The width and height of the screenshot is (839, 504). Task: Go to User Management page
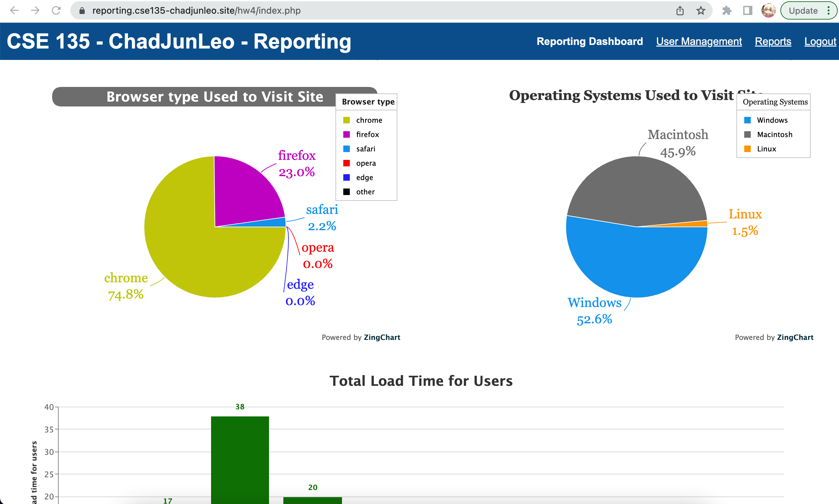pos(699,41)
